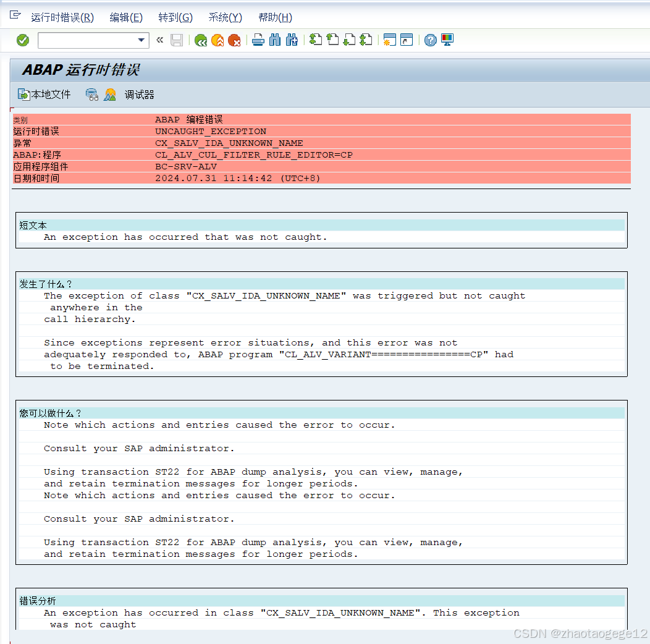The image size is (650, 644).
Task: Click the Find Next binoculars-plus icon
Action: pos(291,40)
